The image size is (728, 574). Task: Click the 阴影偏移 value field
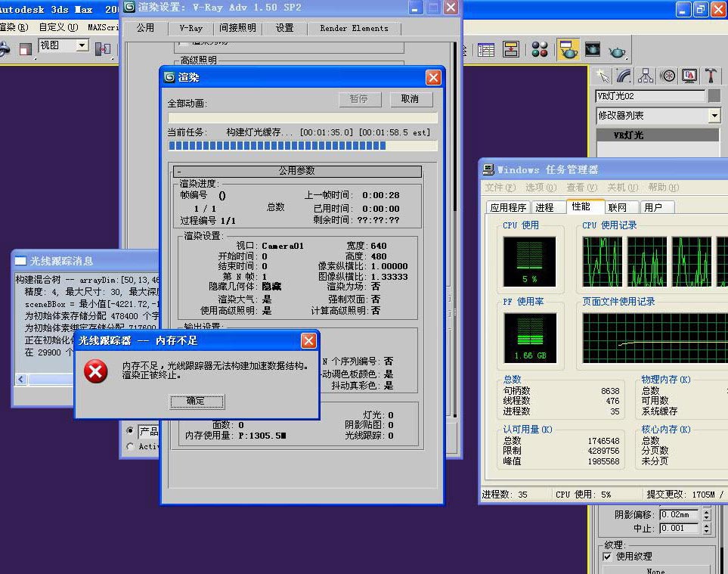(680, 514)
